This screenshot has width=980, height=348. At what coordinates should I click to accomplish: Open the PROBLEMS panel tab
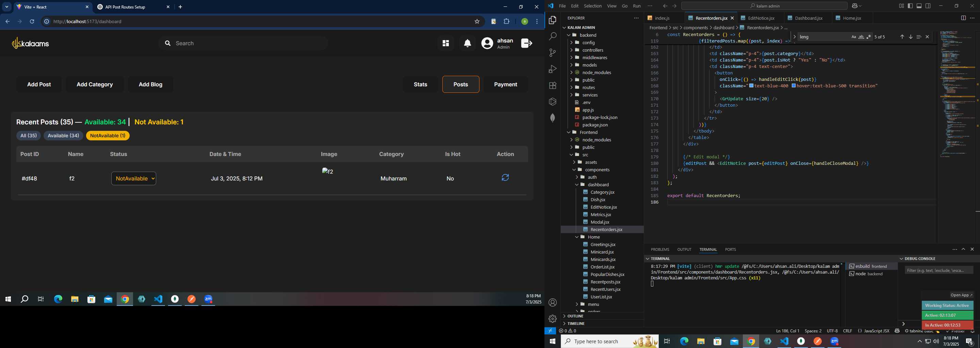(x=660, y=249)
